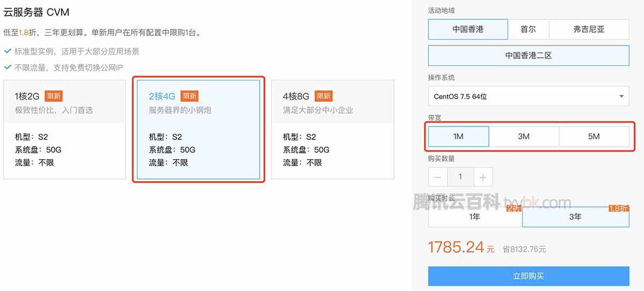Choose the 首尔 region

point(528,29)
